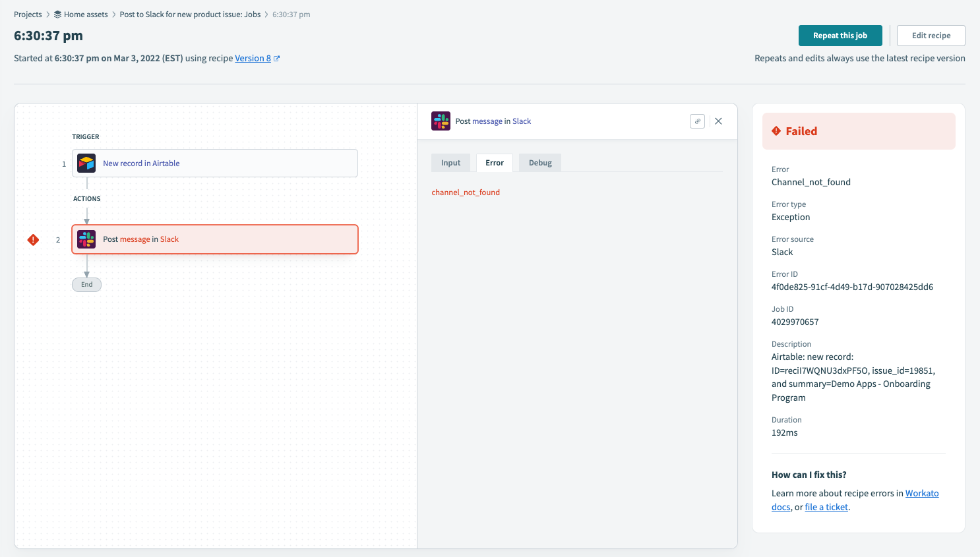Viewport: 980px width, 557px height.
Task: Click the red error warning icon beside step 2
Action: [33, 240]
